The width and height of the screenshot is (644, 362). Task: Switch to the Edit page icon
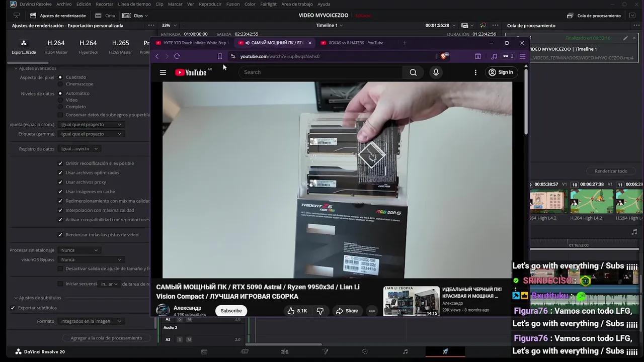coord(285,351)
